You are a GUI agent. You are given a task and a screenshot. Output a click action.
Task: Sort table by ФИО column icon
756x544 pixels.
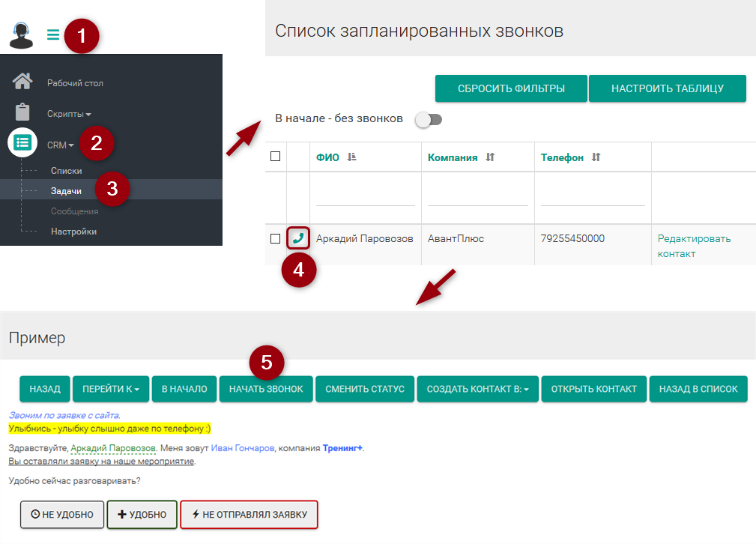[352, 157]
